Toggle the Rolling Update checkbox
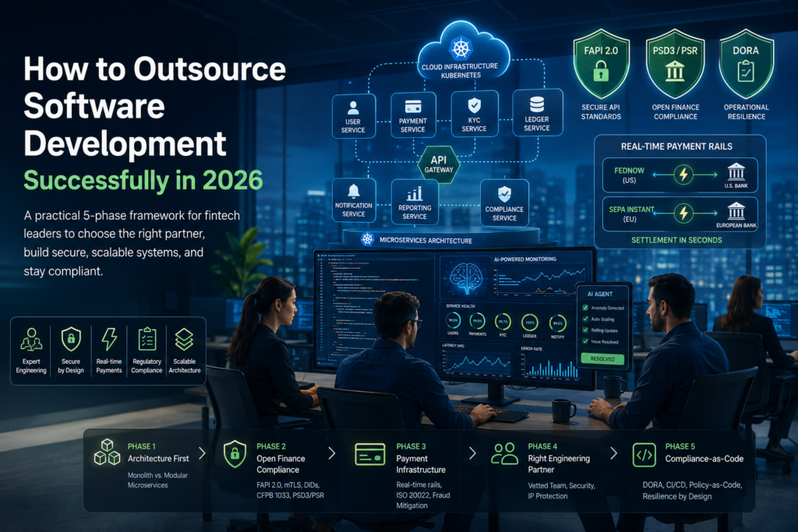 (x=585, y=330)
